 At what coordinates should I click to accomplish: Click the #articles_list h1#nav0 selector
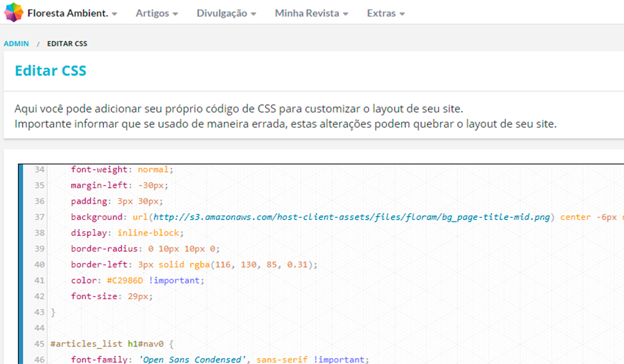coord(107,344)
